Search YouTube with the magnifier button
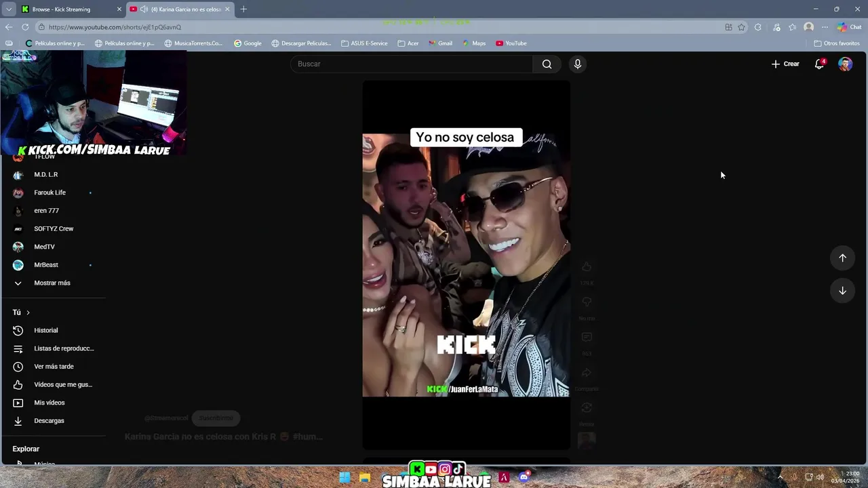This screenshot has width=868, height=488. (547, 64)
